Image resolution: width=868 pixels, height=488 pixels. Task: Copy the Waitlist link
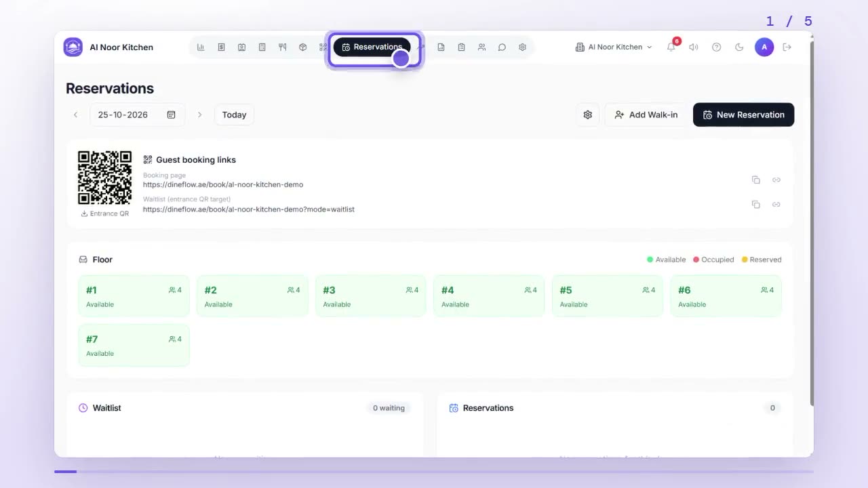[756, 204]
